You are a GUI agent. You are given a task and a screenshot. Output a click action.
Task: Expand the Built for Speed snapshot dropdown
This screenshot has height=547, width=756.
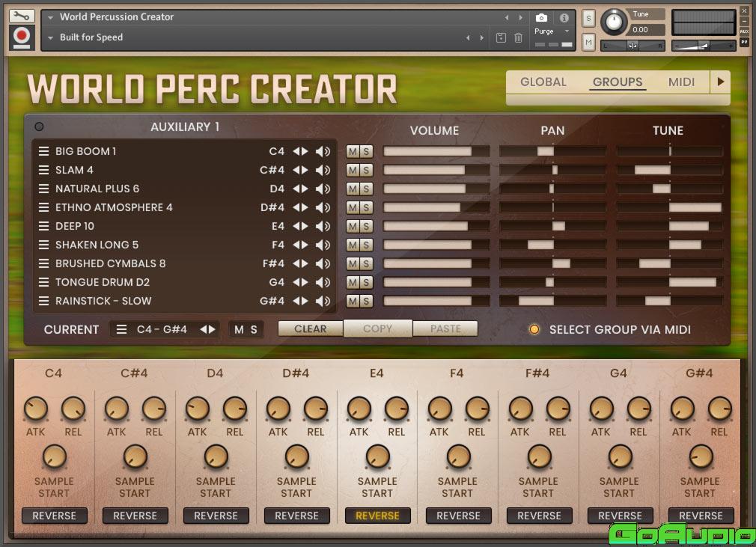[x=51, y=37]
